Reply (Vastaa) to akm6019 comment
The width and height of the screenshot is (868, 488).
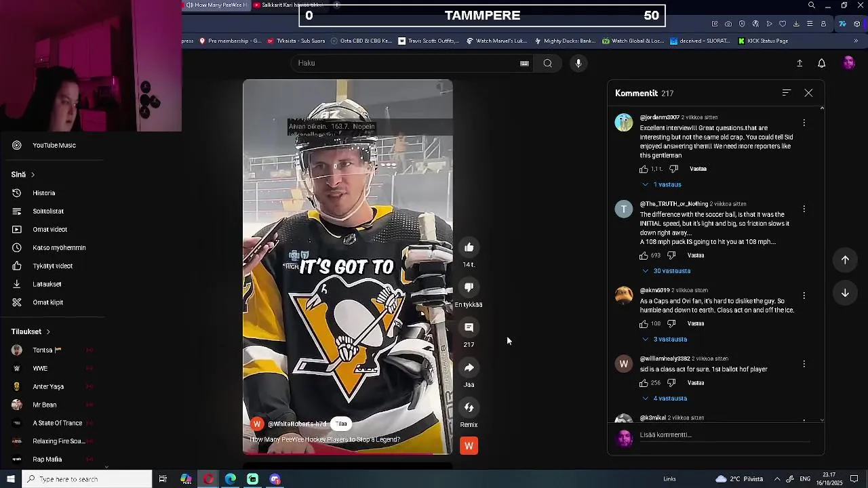coord(696,324)
